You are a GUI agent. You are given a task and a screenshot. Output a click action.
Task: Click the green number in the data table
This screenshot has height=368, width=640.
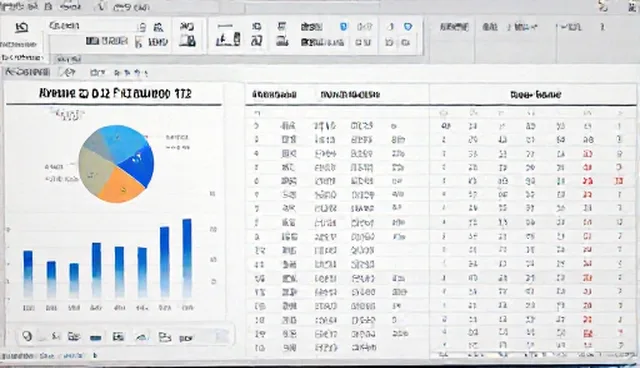pyautogui.click(x=561, y=181)
